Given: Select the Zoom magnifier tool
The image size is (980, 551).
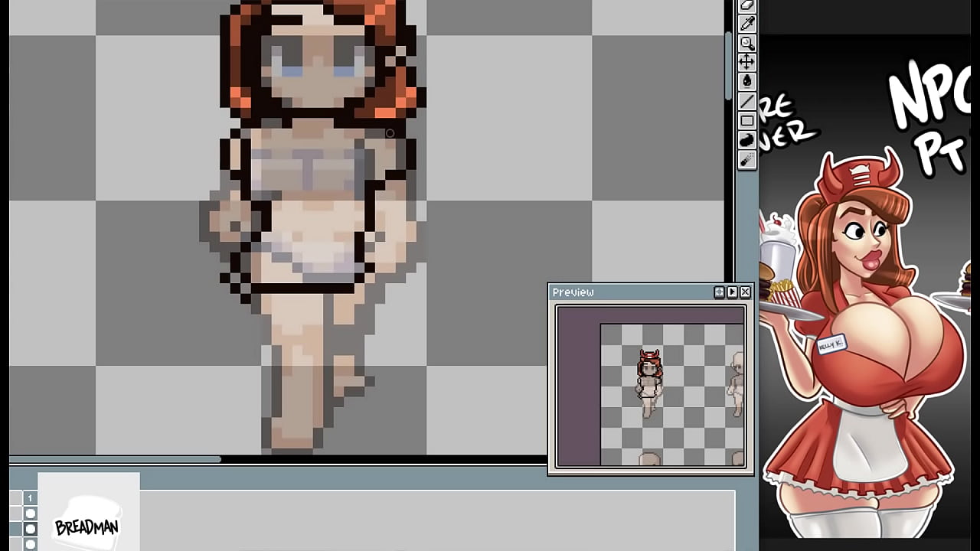Looking at the screenshot, I should [x=747, y=43].
